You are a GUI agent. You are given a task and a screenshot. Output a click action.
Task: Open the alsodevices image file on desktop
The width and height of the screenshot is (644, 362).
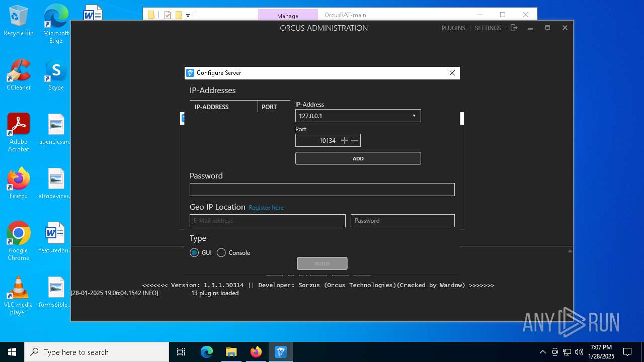pyautogui.click(x=56, y=184)
